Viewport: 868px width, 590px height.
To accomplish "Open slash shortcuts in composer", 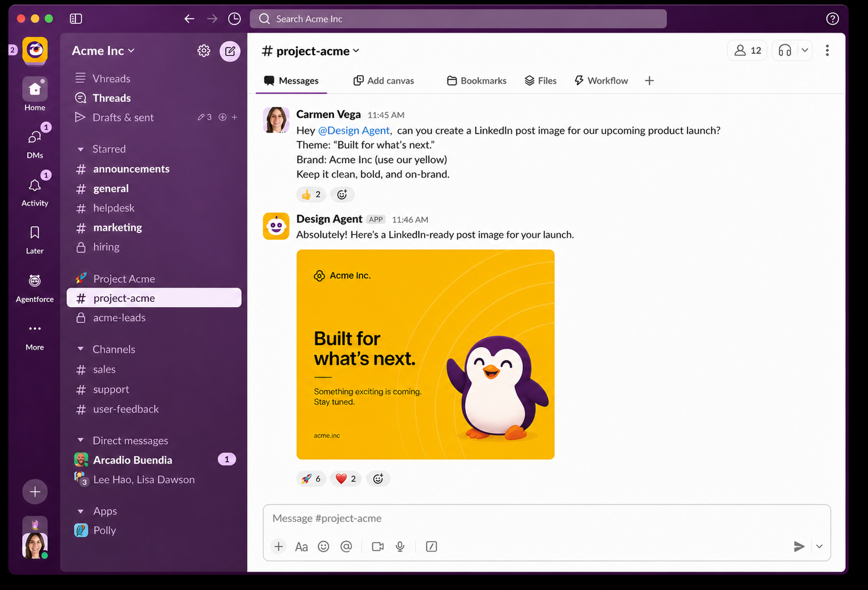I will pyautogui.click(x=431, y=547).
